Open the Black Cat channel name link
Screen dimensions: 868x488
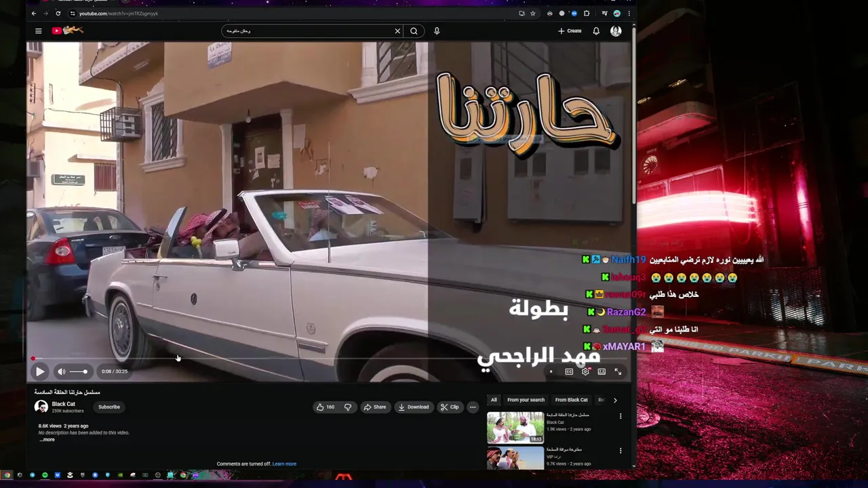(64, 404)
